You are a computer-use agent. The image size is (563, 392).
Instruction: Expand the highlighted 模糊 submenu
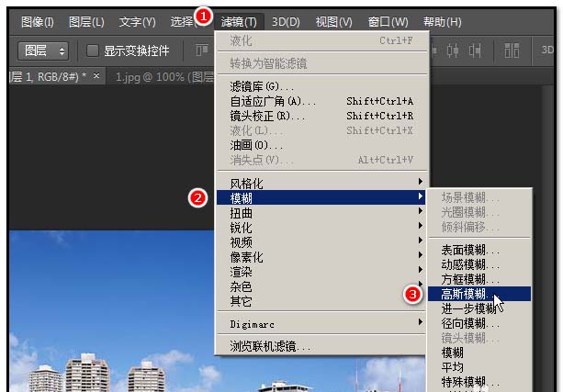click(x=321, y=197)
